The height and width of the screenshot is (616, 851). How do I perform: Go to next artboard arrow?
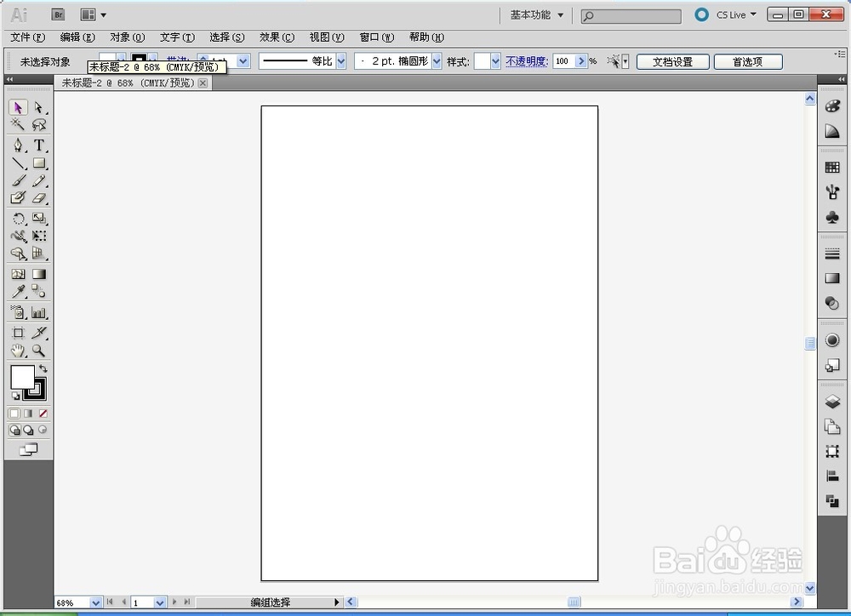pyautogui.click(x=174, y=602)
